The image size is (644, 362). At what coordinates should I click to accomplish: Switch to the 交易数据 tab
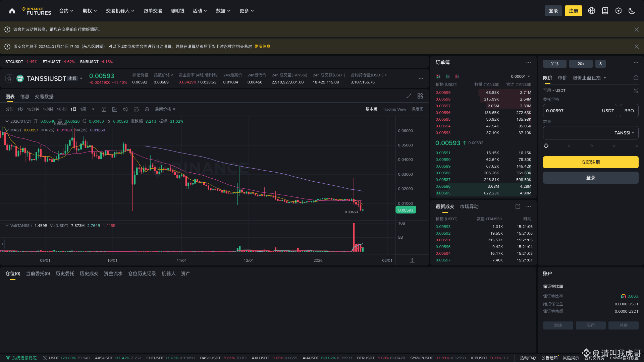coord(44,97)
